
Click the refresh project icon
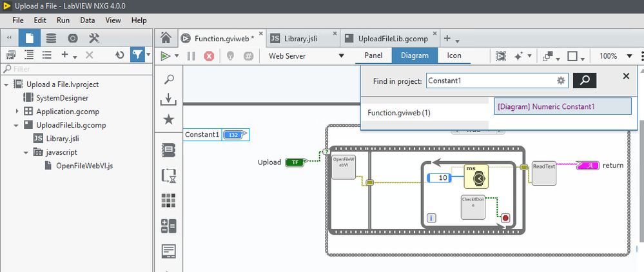click(x=119, y=55)
